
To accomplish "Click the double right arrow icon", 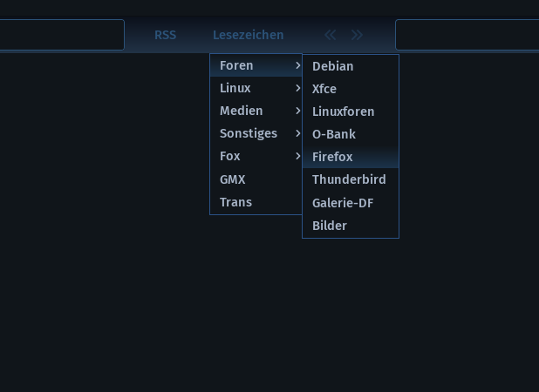I will click(x=357, y=35).
